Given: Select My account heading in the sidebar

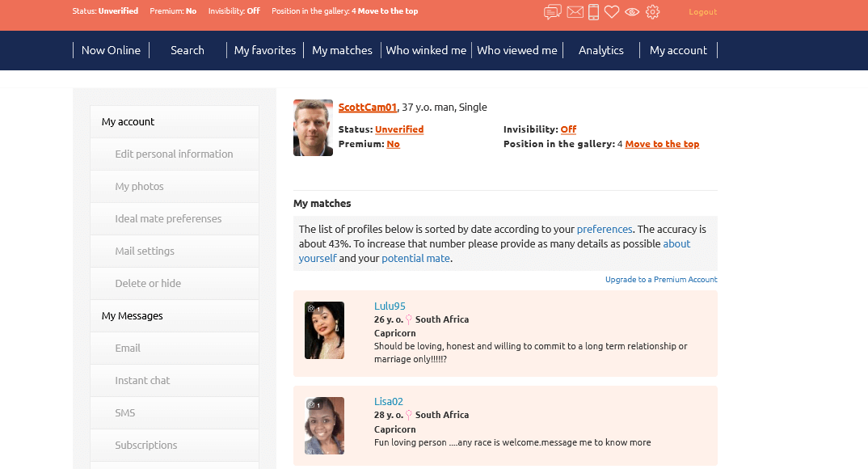Looking at the screenshot, I should 175,122.
